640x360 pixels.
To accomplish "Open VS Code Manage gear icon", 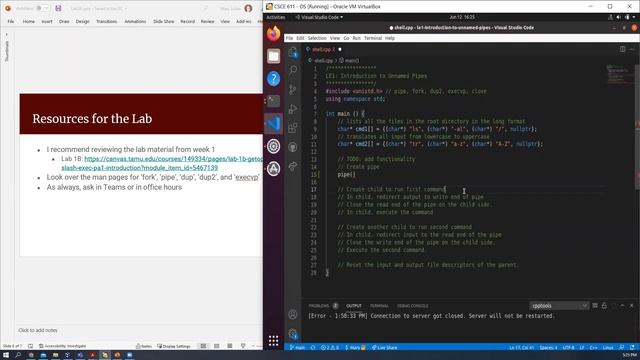I will [293, 333].
